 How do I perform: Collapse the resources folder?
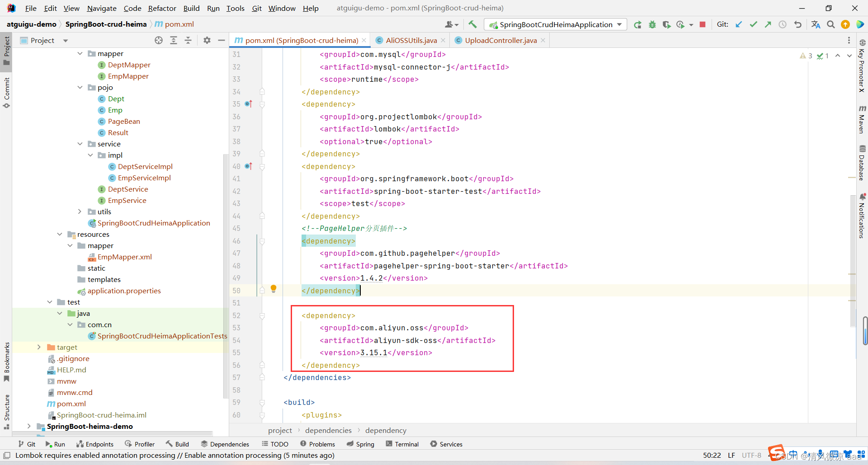click(60, 234)
